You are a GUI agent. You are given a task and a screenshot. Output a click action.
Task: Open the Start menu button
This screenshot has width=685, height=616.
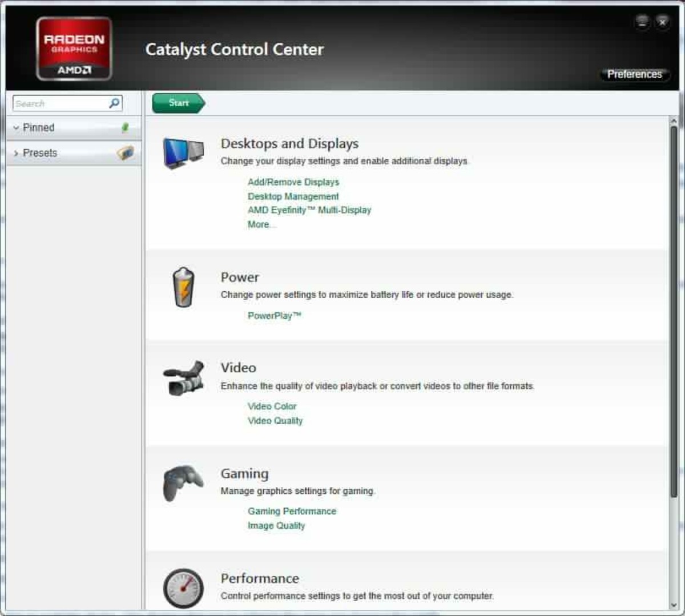coord(178,103)
